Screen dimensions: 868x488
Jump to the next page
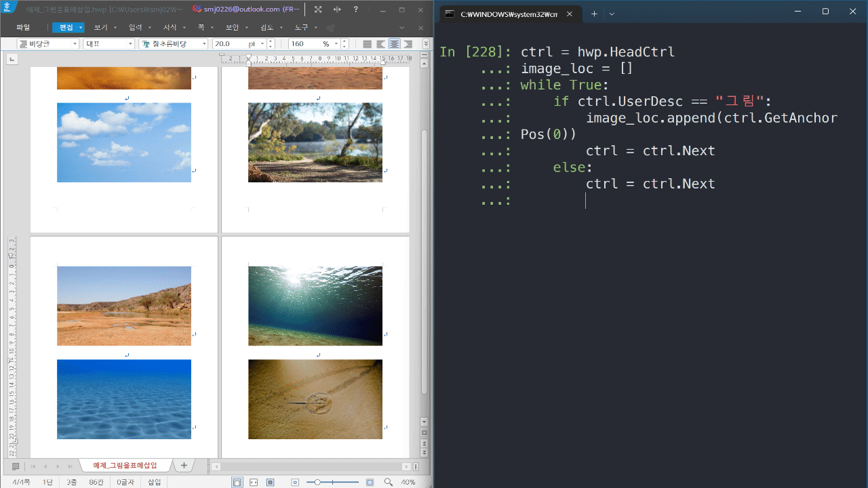pyautogui.click(x=425, y=453)
